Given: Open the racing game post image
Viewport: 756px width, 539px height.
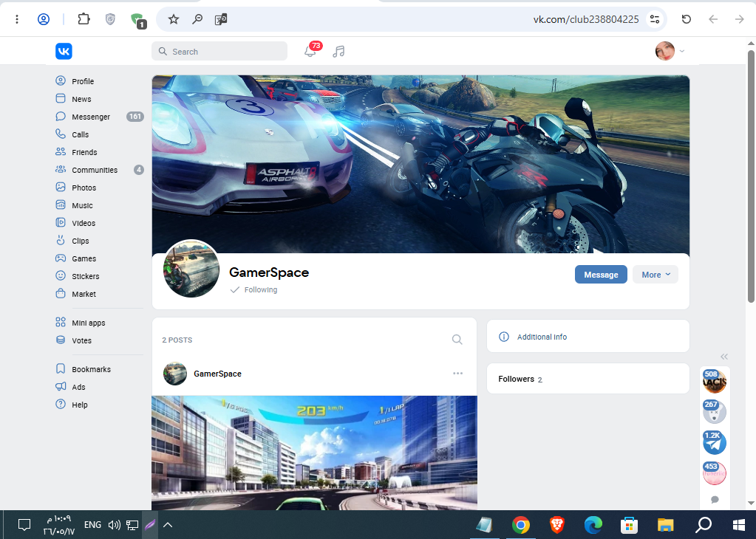Looking at the screenshot, I should point(314,453).
